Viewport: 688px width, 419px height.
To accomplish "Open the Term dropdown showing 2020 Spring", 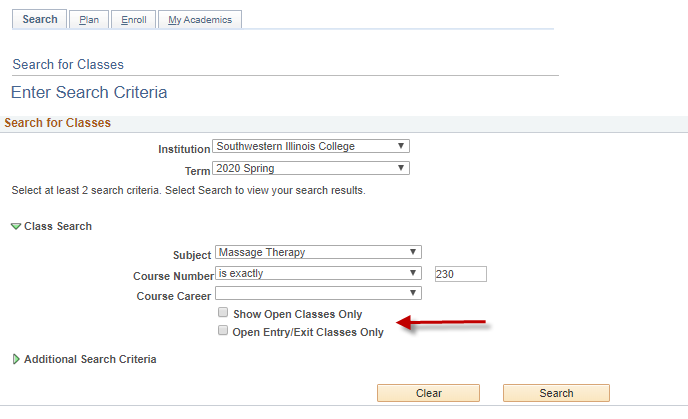I will coord(312,168).
